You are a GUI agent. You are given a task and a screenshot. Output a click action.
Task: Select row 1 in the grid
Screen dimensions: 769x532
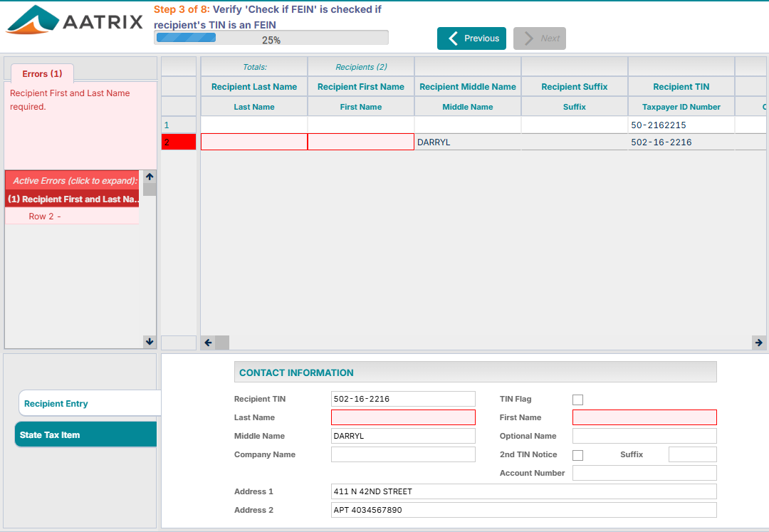(x=179, y=125)
